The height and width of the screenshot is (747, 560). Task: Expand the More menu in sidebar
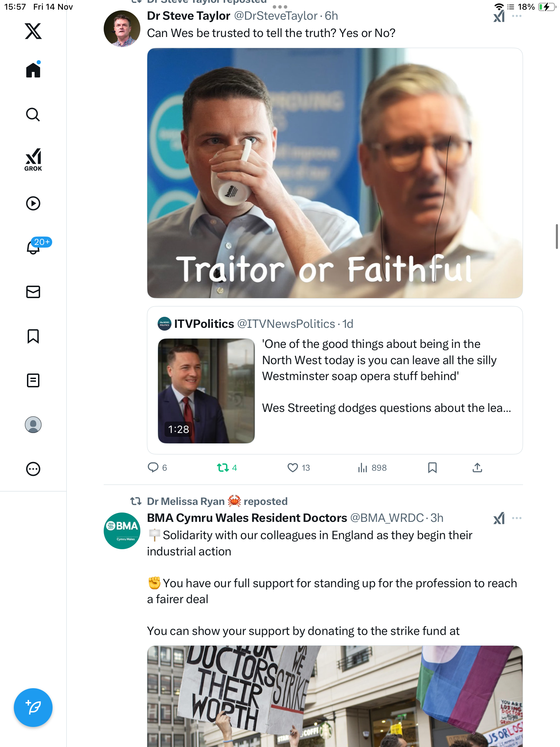(33, 469)
